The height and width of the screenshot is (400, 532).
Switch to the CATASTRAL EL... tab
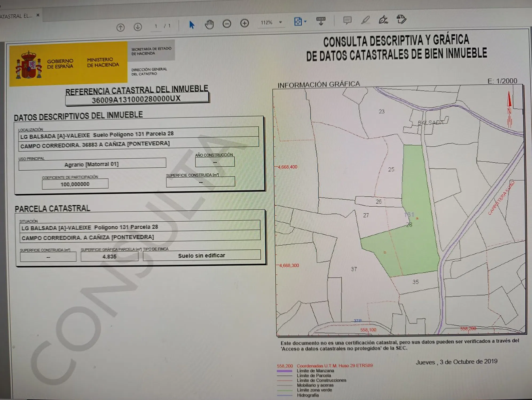tap(16, 16)
